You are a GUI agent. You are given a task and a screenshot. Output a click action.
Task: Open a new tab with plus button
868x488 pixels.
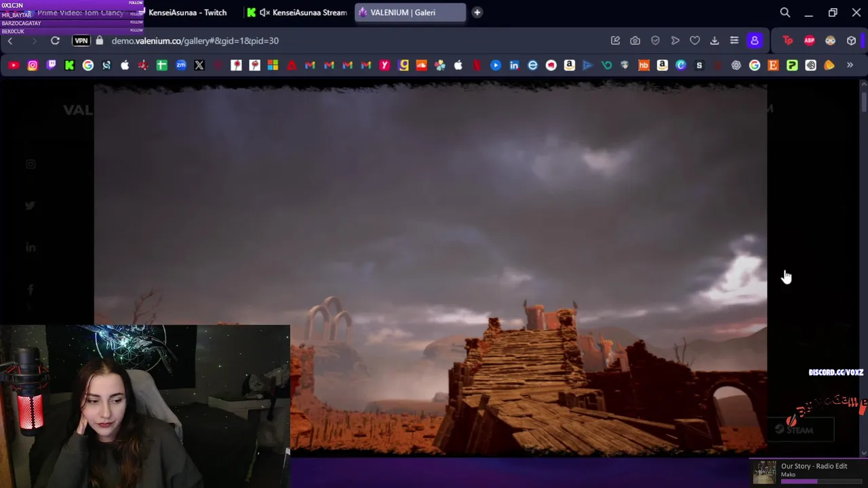click(x=477, y=12)
